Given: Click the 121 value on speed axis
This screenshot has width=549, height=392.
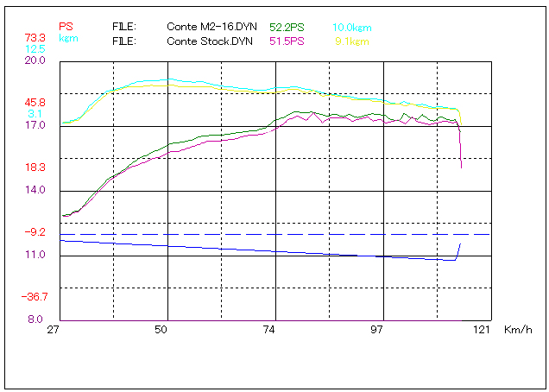Looking at the screenshot, I should (483, 331).
